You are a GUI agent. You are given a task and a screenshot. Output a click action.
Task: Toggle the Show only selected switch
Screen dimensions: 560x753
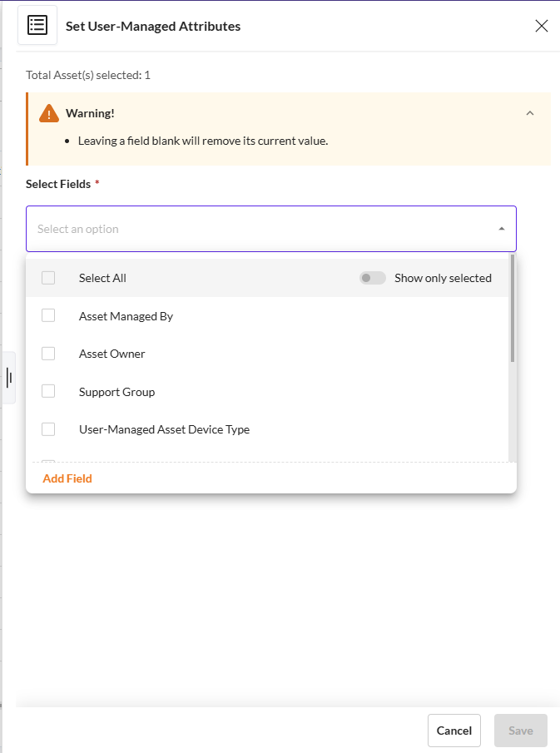point(373,278)
